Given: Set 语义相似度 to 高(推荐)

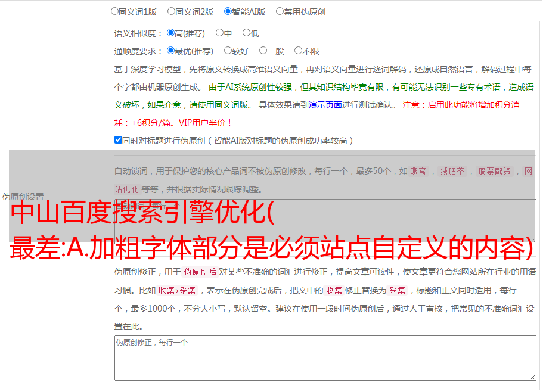Looking at the screenshot, I should [170, 33].
